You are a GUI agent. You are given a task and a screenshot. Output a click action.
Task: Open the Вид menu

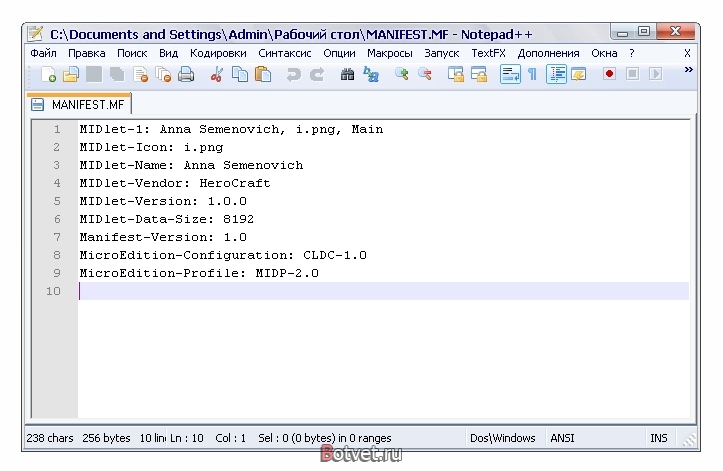168,54
